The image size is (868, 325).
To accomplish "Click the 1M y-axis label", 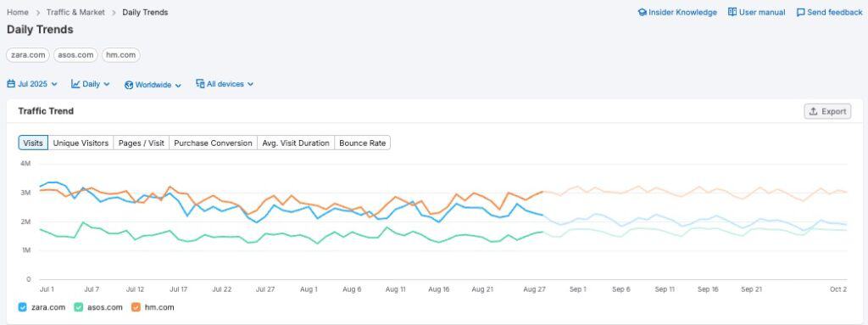I will [25, 250].
